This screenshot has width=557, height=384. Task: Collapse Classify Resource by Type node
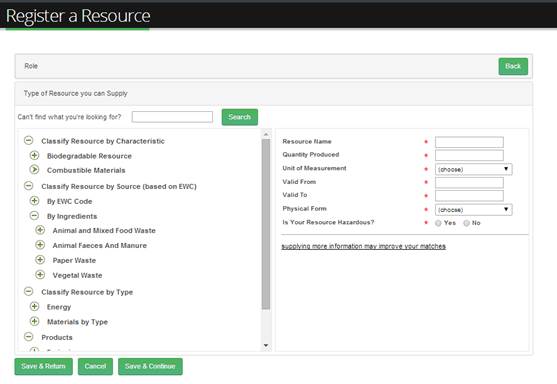click(x=28, y=292)
